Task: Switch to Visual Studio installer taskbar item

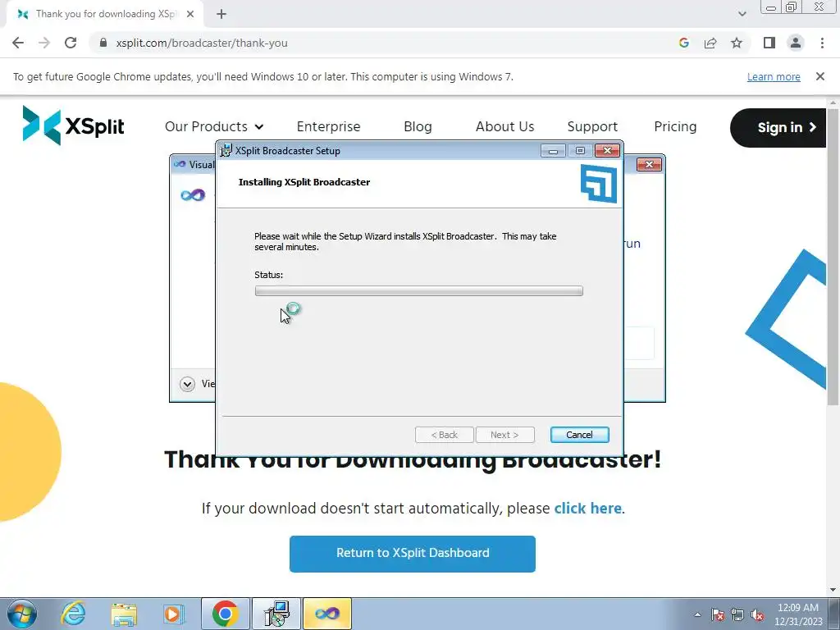Action: (x=327, y=614)
